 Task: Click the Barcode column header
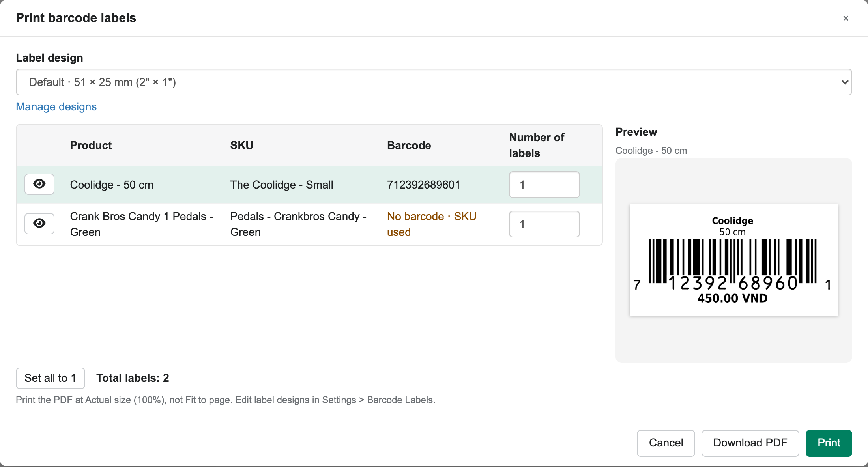[x=409, y=145]
